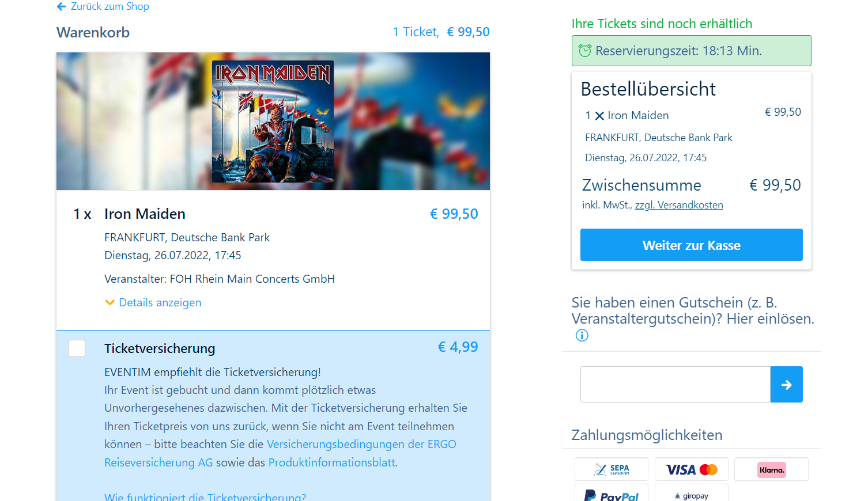Select the PayPal payment icon
This screenshot has height=501, width=868.
(612, 494)
